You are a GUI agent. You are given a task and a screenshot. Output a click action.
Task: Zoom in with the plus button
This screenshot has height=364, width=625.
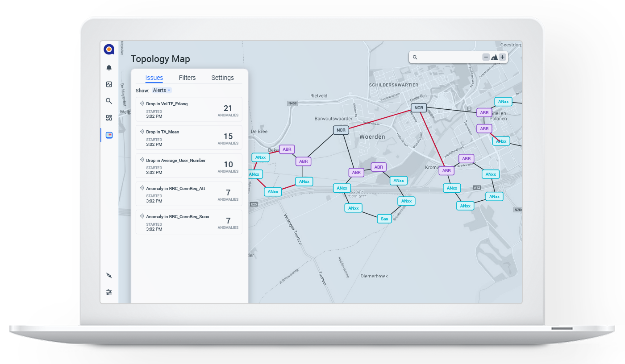point(502,57)
